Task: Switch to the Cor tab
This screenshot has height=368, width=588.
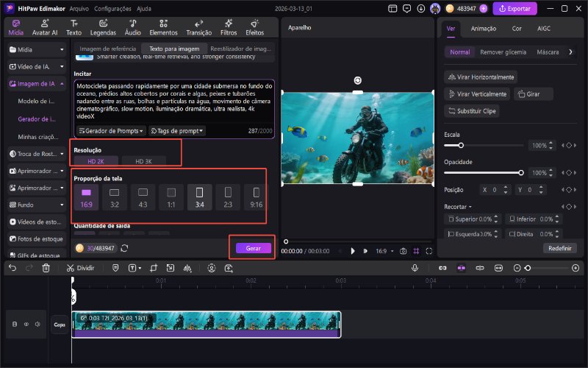Action: coord(517,29)
